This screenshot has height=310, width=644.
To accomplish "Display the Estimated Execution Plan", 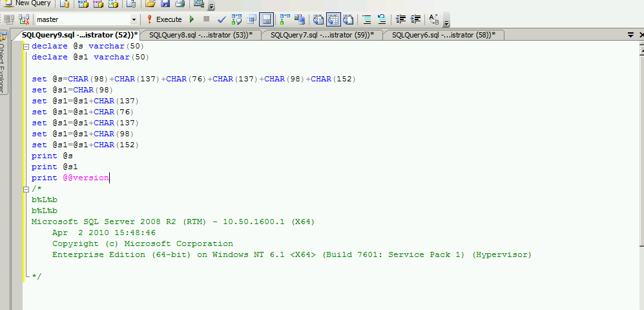I will [236, 19].
